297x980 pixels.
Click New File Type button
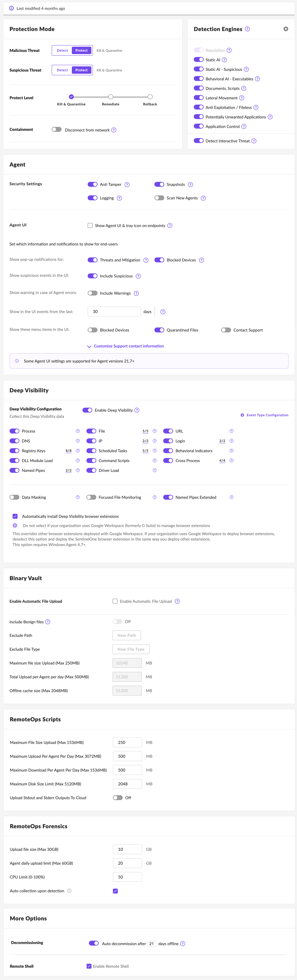tap(131, 649)
